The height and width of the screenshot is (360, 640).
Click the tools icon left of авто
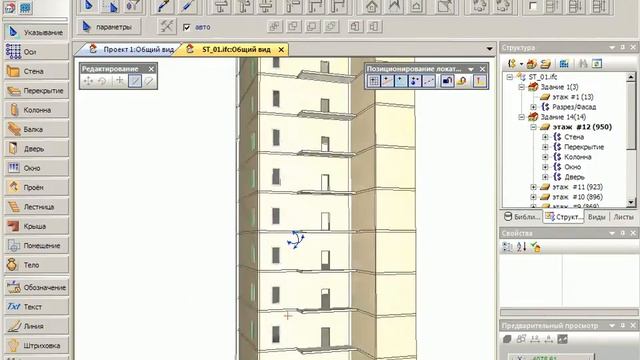point(167,27)
